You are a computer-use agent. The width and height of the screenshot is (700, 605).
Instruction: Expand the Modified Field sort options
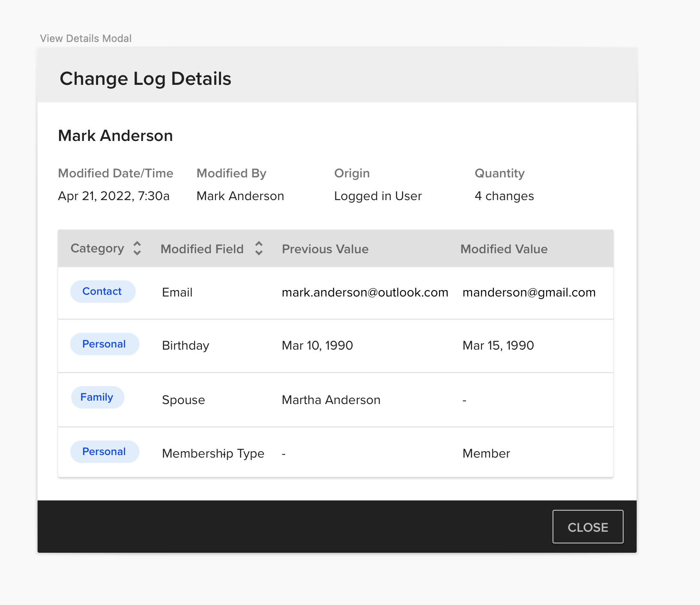click(x=259, y=249)
